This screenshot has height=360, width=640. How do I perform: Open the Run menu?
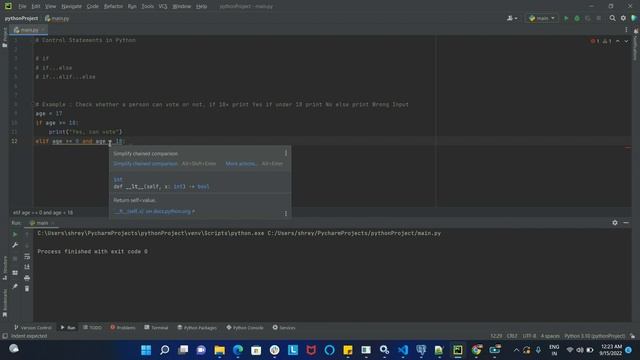132,7
